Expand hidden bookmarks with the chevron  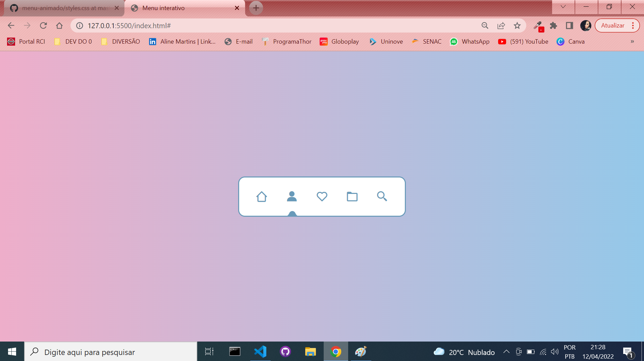tap(633, 41)
